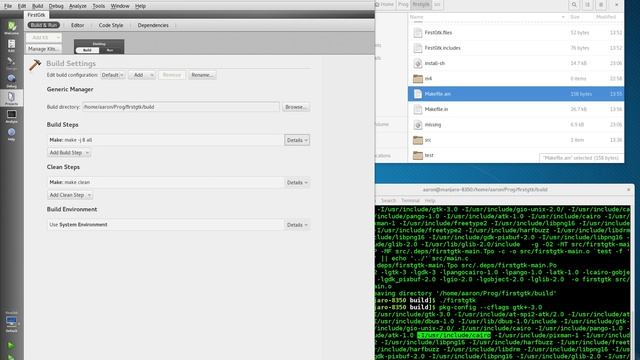Screen dimensions: 640x360
Task: Open Add Build Step dropdown
Action: click(69, 153)
